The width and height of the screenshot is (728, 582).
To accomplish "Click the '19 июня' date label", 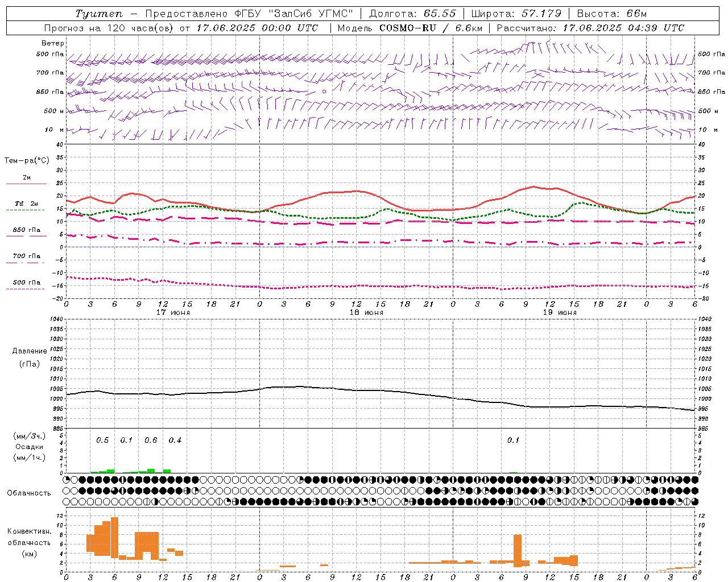I will pos(560,313).
